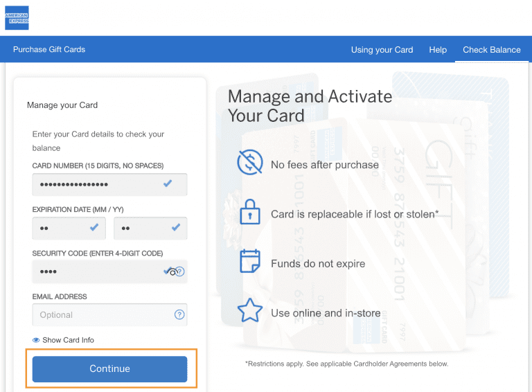Open Using your Card tab
The height and width of the screenshot is (392, 532).
(382, 50)
